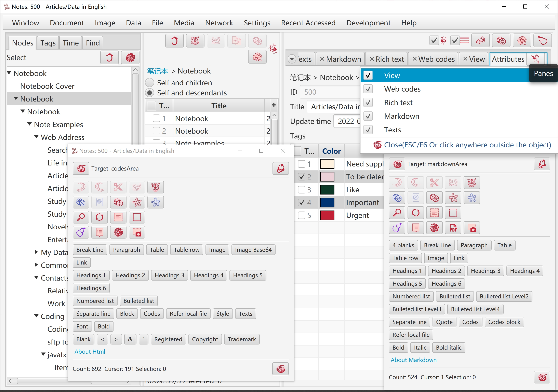Tick the checkbox for row 1 Notebook

(x=156, y=118)
